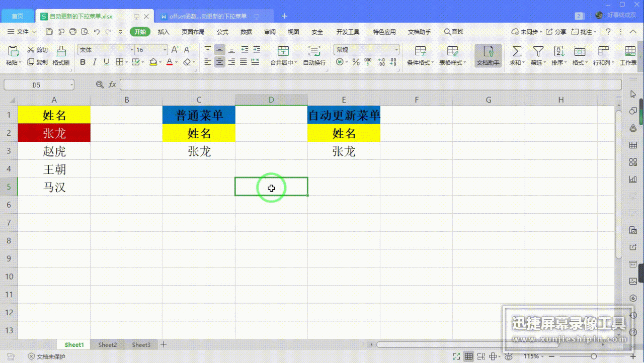Toggle align left
The height and width of the screenshot is (363, 644).
tap(208, 62)
